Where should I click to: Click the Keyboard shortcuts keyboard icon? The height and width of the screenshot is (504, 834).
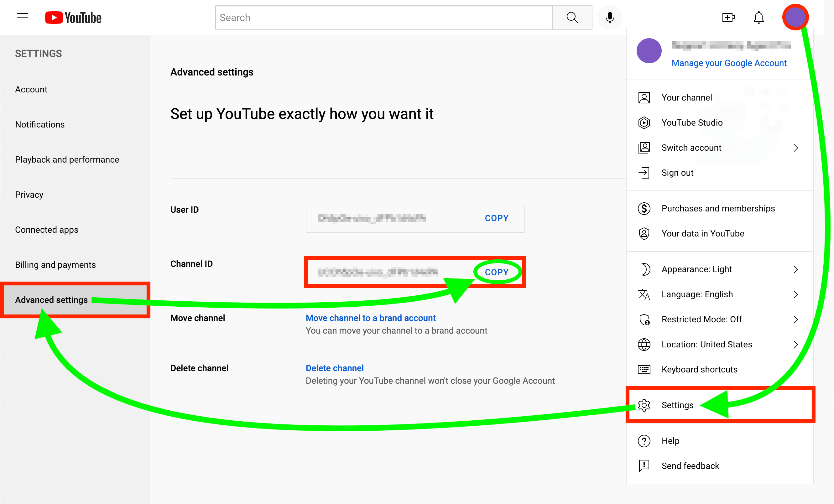tap(644, 370)
